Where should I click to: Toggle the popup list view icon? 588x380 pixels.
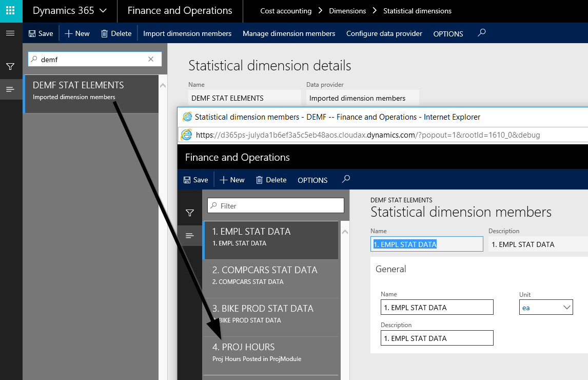tap(190, 236)
